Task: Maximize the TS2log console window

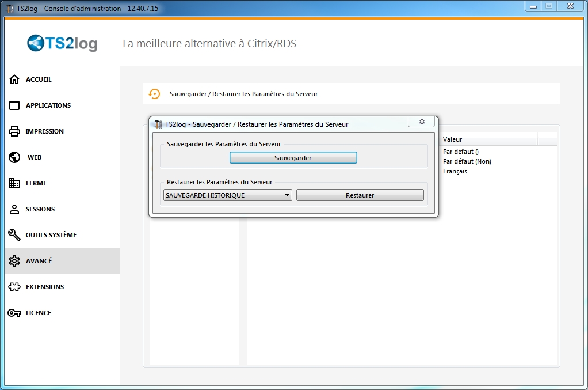Action: (549, 6)
